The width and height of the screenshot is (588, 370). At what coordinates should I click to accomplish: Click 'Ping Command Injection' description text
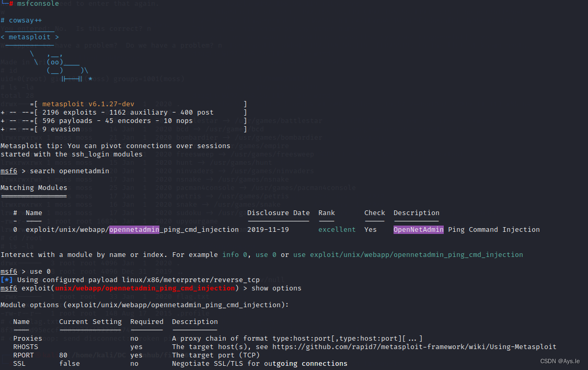click(494, 230)
